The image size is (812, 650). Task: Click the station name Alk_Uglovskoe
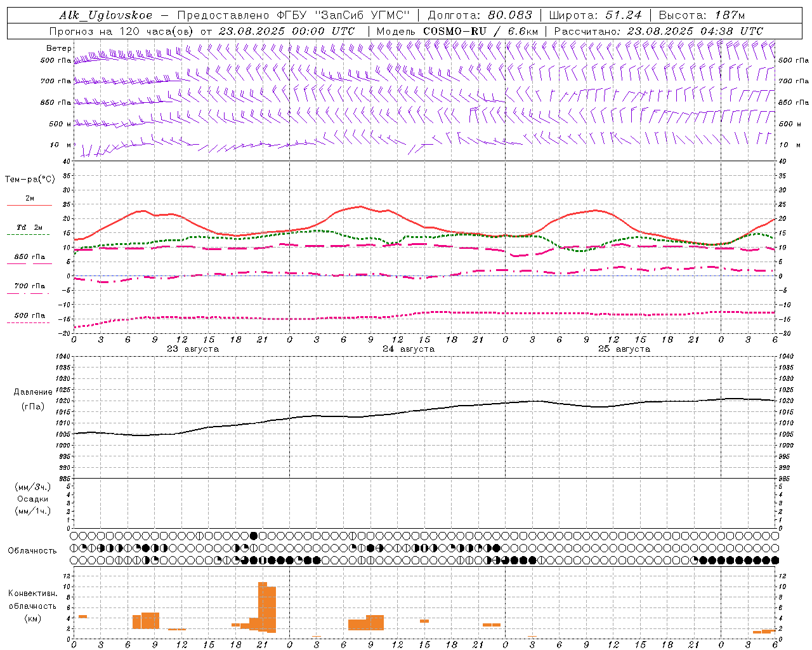click(106, 15)
